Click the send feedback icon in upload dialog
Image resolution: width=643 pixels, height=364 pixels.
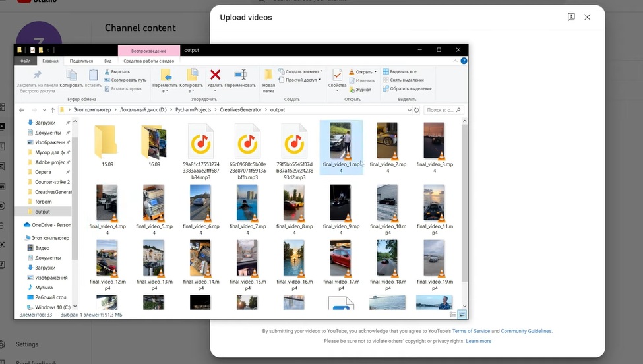(x=571, y=16)
